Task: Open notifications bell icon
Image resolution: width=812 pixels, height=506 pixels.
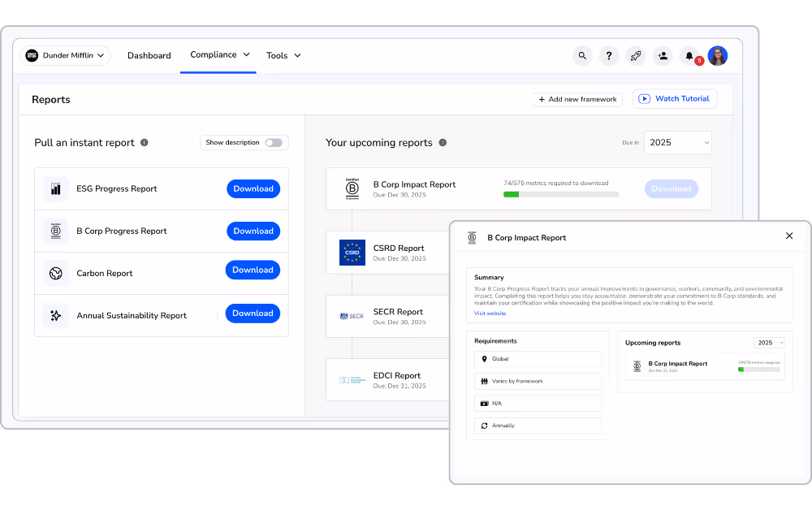Action: point(689,56)
